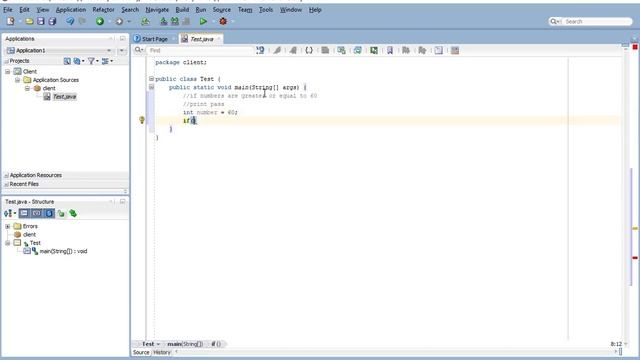The height and width of the screenshot is (360, 640).
Task: Open the File menu
Action: pos(8,9)
